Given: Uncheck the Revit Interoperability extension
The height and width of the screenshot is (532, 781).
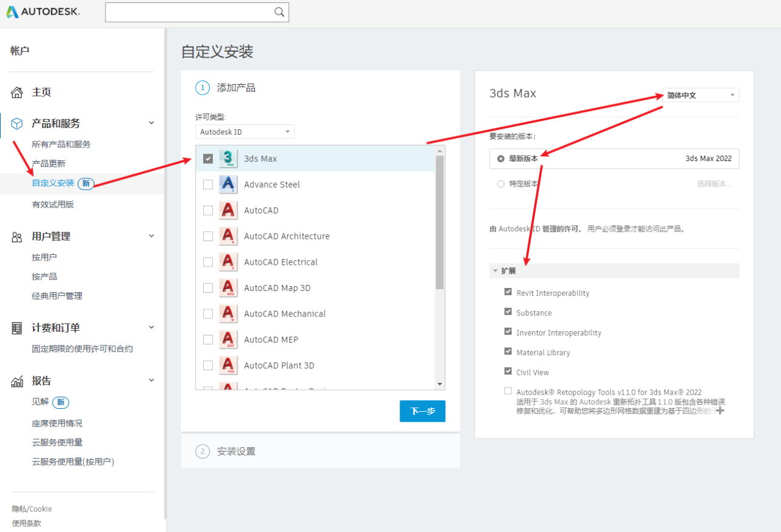Looking at the screenshot, I should (x=508, y=292).
